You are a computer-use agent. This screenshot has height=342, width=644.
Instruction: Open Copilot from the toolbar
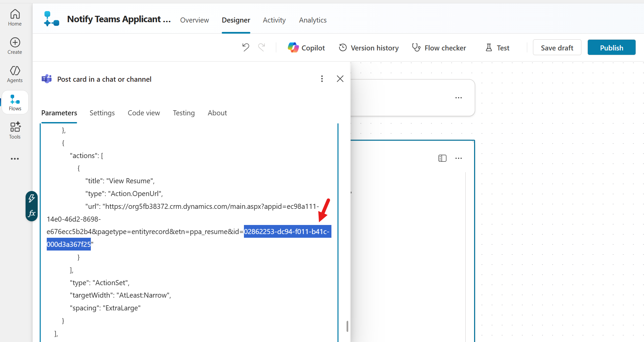pyautogui.click(x=306, y=47)
